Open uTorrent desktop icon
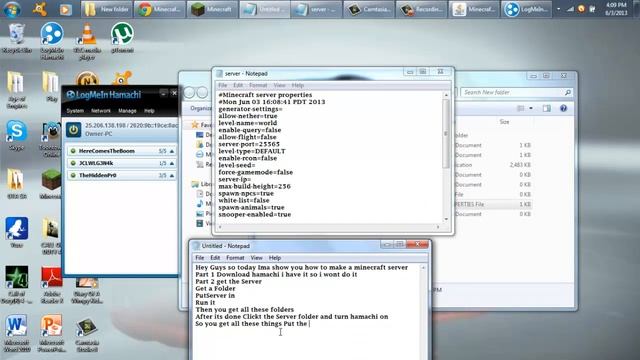 pos(122,38)
